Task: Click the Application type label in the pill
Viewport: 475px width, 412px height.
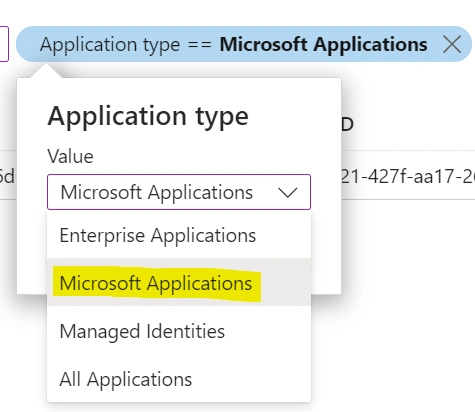Action: 110,45
